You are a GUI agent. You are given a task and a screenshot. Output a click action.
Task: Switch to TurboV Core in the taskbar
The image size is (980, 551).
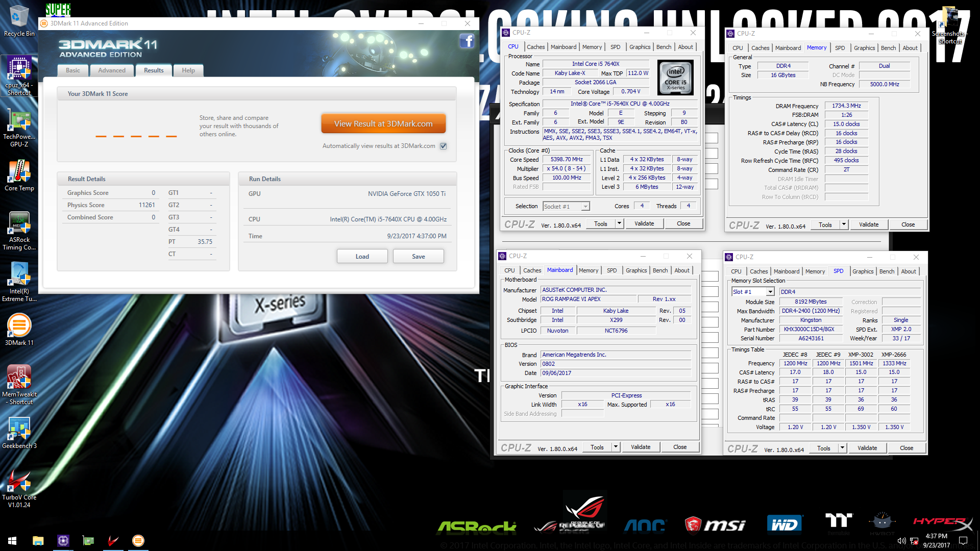coord(113,541)
